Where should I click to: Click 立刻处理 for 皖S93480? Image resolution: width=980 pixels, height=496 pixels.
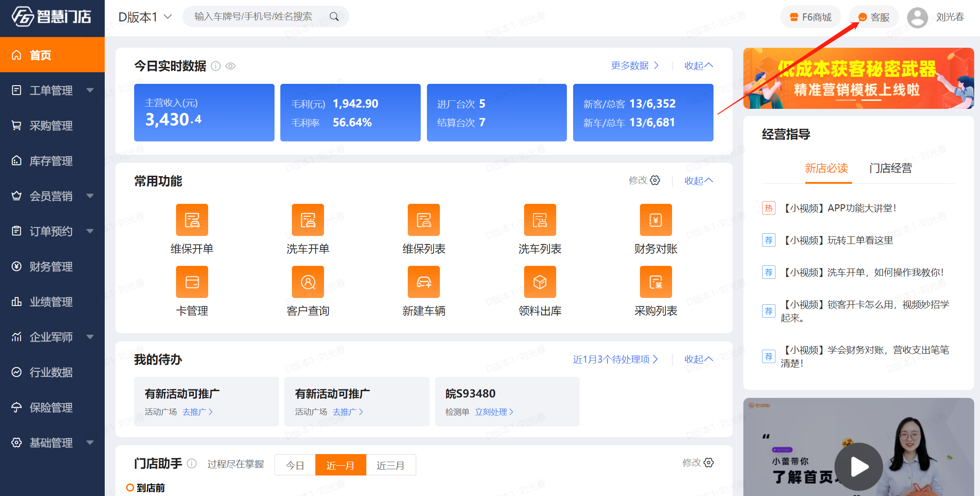coord(494,412)
